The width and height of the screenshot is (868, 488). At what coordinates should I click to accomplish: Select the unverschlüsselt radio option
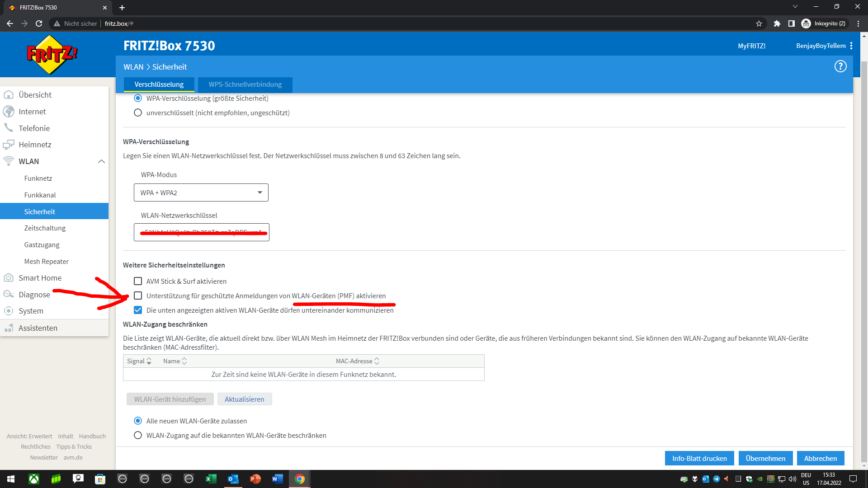[x=138, y=113]
